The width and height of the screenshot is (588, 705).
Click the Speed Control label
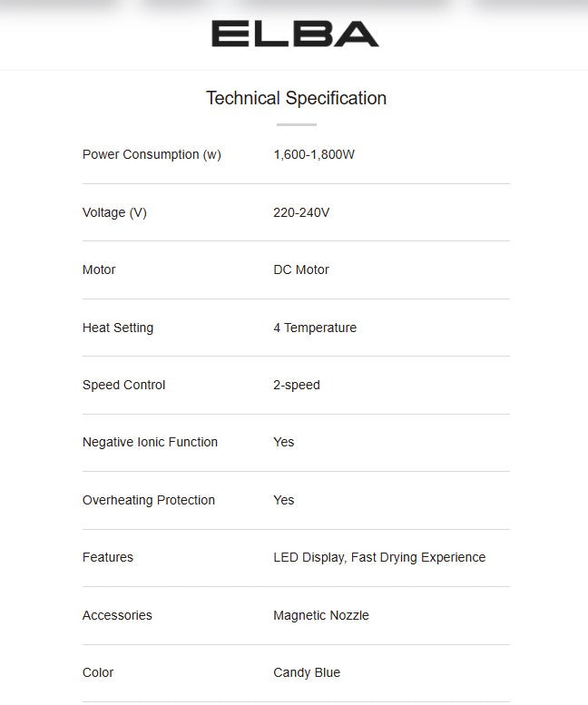click(124, 385)
